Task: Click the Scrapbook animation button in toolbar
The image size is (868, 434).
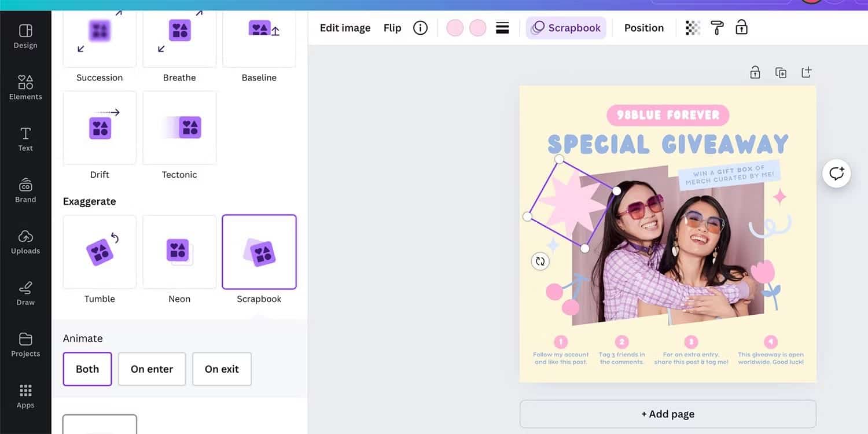Action: [566, 28]
